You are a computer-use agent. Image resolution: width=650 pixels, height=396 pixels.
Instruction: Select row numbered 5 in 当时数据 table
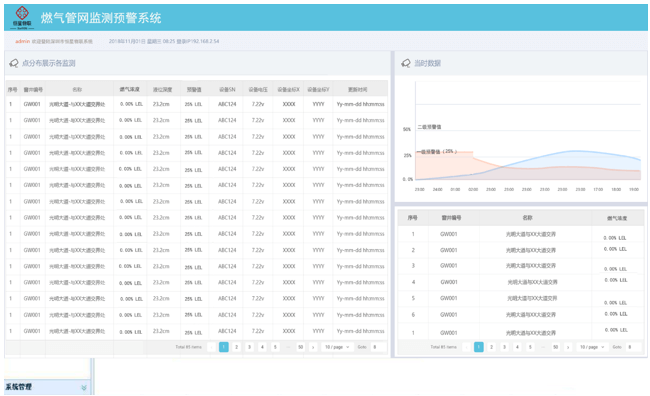click(x=521, y=298)
